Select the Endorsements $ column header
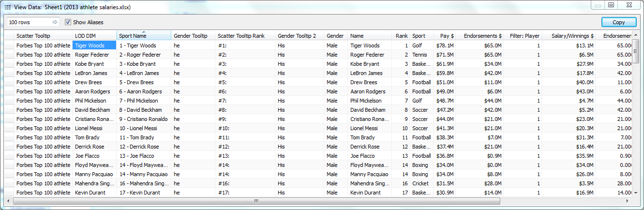 pos(479,36)
